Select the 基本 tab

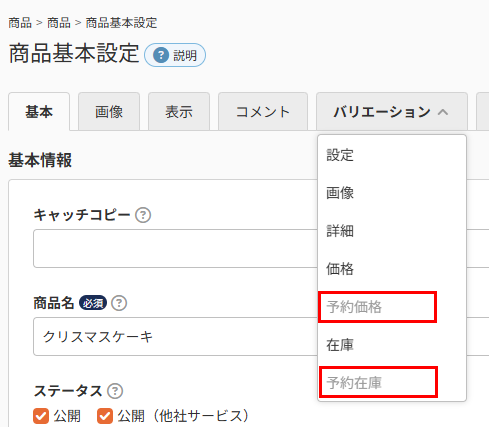[39, 112]
